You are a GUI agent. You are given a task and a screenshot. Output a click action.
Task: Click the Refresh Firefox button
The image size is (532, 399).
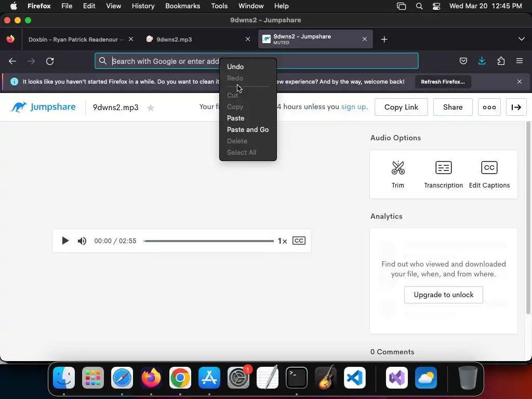443,82
